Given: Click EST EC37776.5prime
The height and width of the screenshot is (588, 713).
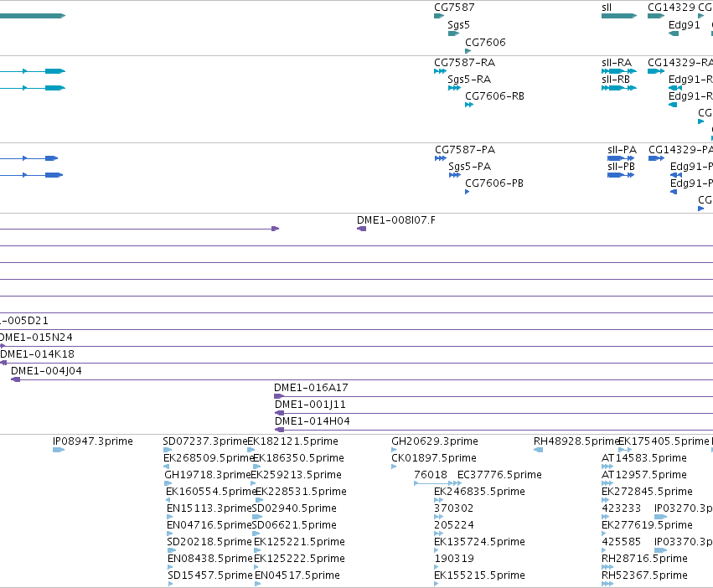Looking at the screenshot, I should click(x=499, y=475).
